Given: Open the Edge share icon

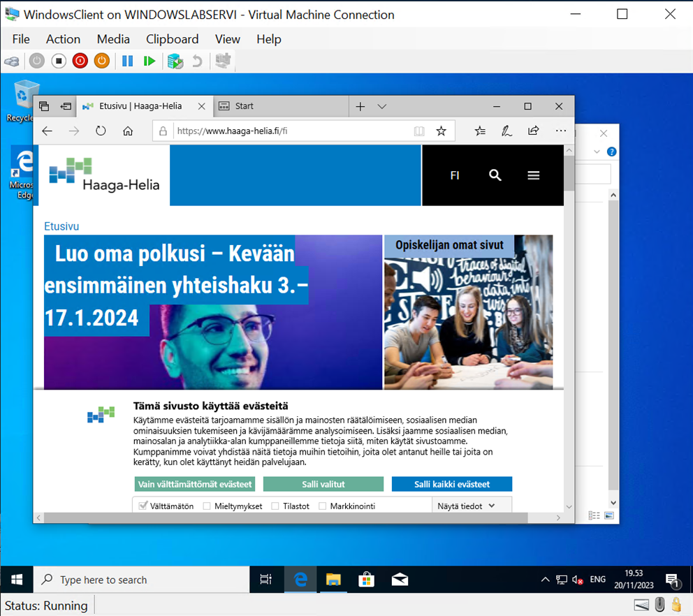Looking at the screenshot, I should pyautogui.click(x=533, y=131).
